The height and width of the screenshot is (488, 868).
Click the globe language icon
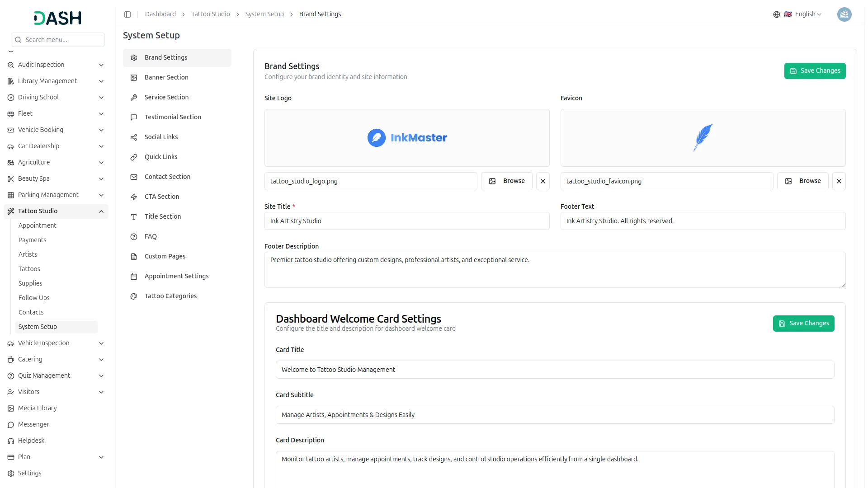coord(776,14)
